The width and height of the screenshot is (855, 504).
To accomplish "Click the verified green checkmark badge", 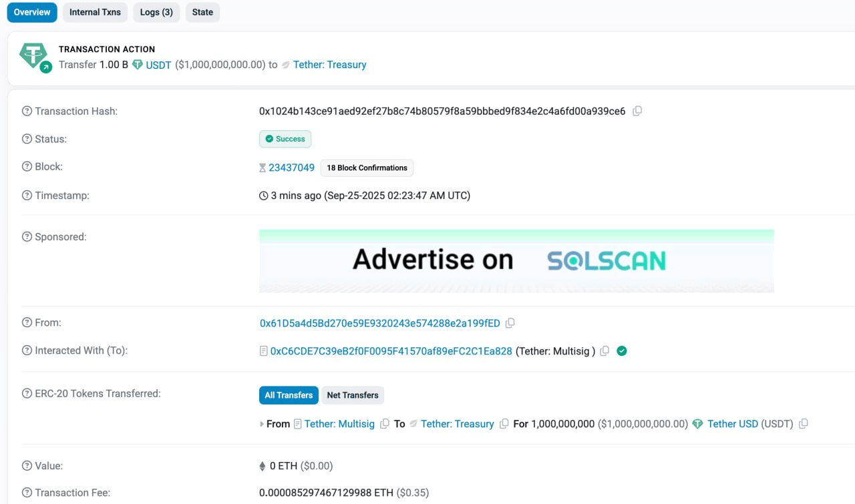I will 622,351.
